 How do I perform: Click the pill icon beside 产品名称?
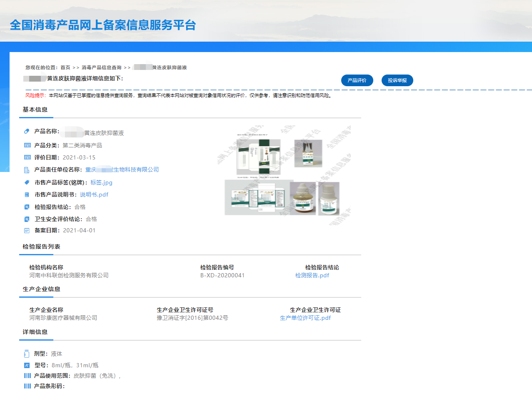click(x=27, y=132)
